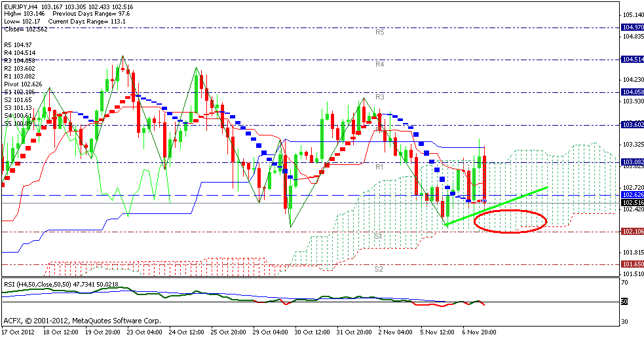The height and width of the screenshot is (337, 644).
Task: Select the 103.602 price tag on axis
Action: click(x=632, y=124)
